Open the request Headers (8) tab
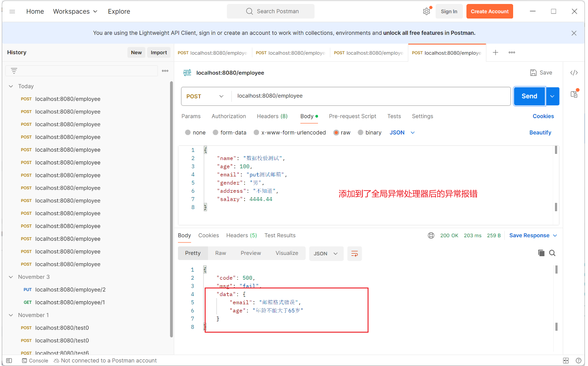This screenshot has height=366, width=588. click(x=272, y=116)
